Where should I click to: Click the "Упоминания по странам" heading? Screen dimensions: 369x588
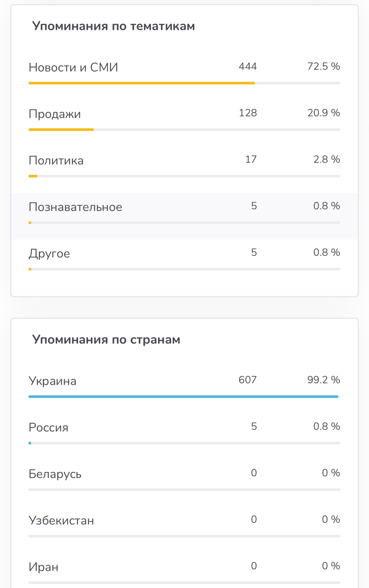coord(106,340)
